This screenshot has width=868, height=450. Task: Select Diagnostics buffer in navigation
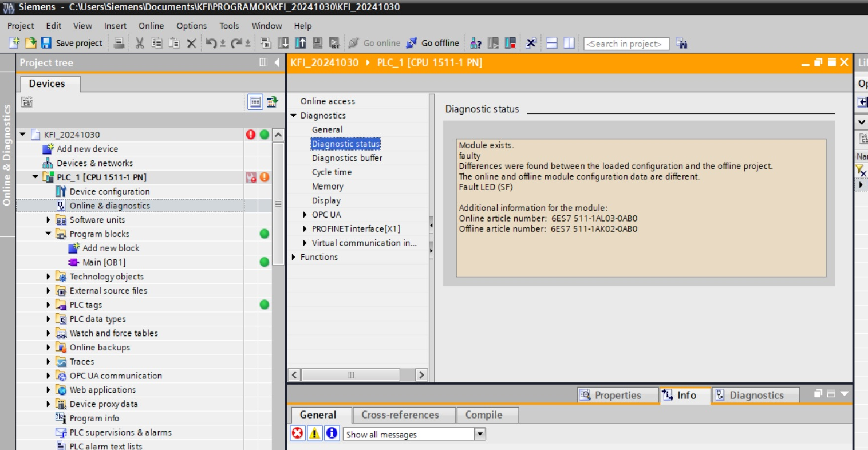pos(346,158)
